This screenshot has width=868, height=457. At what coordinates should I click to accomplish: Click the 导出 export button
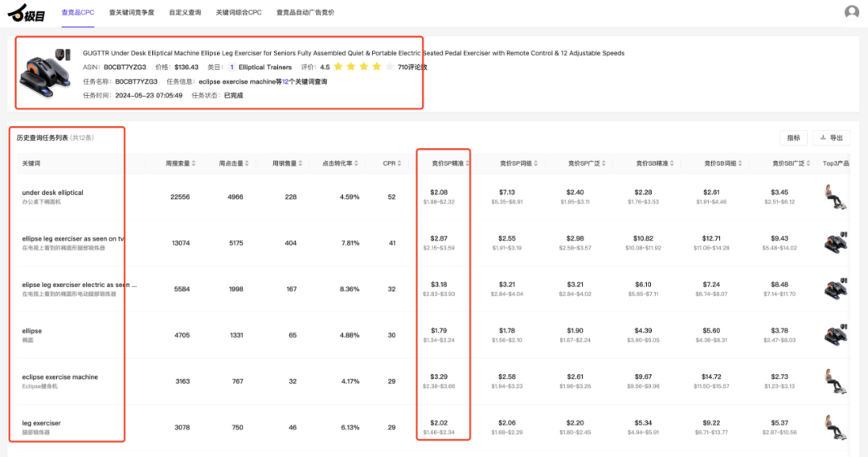tap(831, 138)
